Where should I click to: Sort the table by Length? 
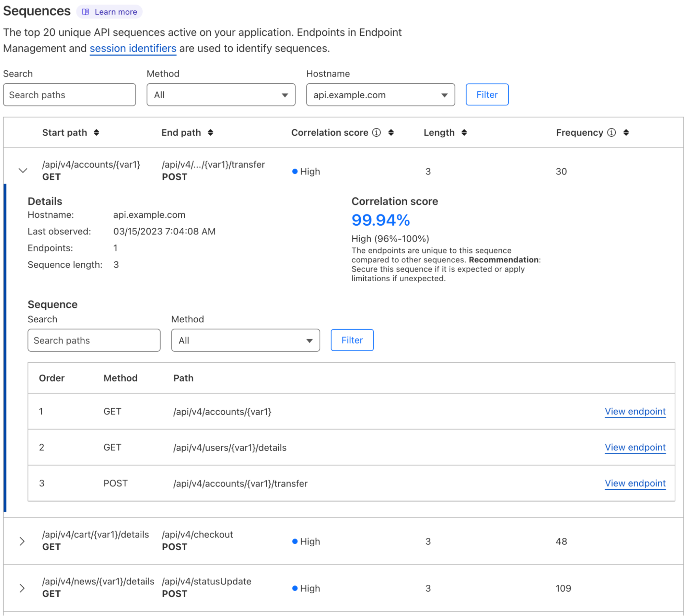coord(464,133)
